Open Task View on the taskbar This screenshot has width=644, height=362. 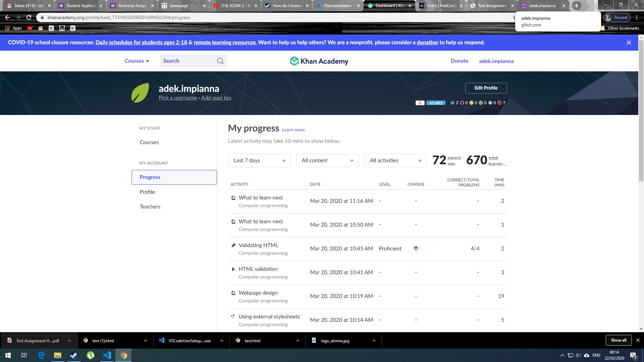click(24, 355)
